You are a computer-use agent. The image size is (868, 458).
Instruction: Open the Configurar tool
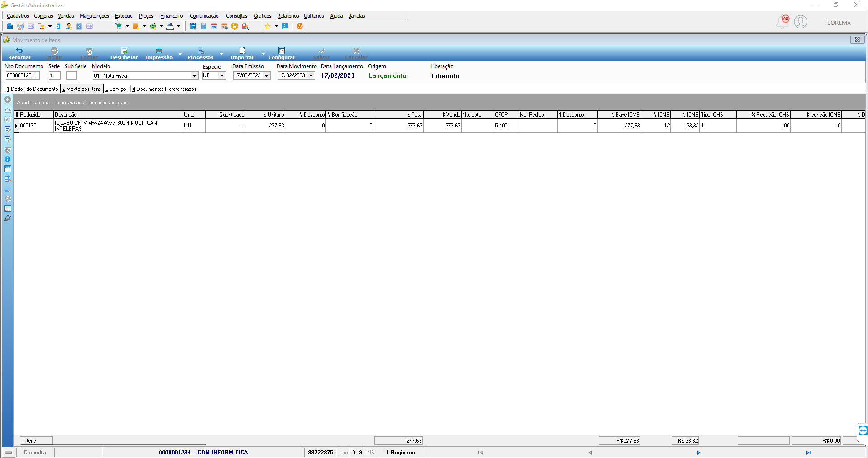[x=282, y=54]
